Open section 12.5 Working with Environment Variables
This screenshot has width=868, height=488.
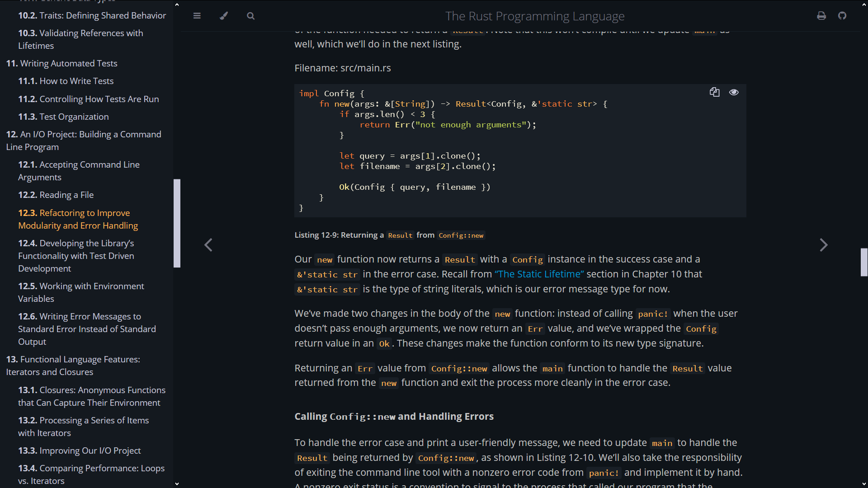[81, 292]
